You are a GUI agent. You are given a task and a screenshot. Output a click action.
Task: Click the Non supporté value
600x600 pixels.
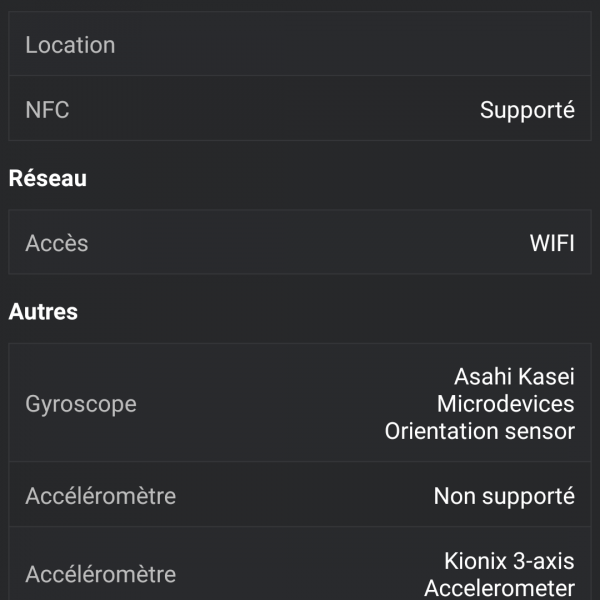(x=504, y=495)
